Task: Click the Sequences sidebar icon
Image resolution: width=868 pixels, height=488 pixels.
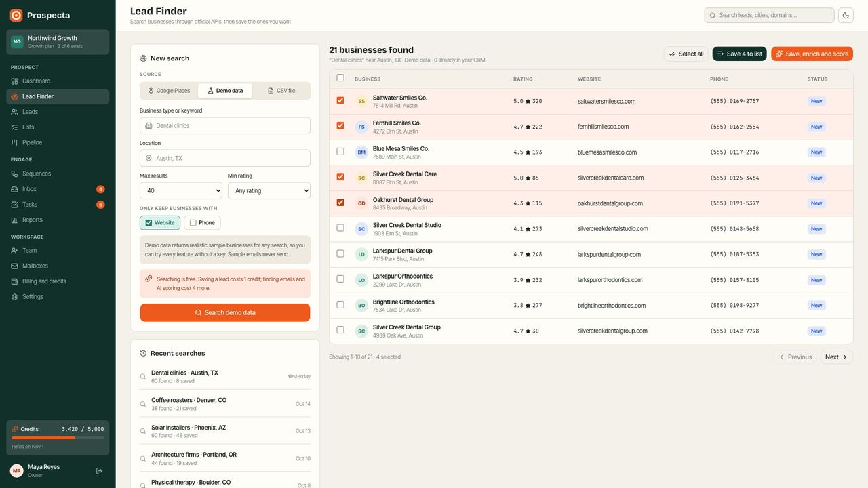Action: pos(15,174)
